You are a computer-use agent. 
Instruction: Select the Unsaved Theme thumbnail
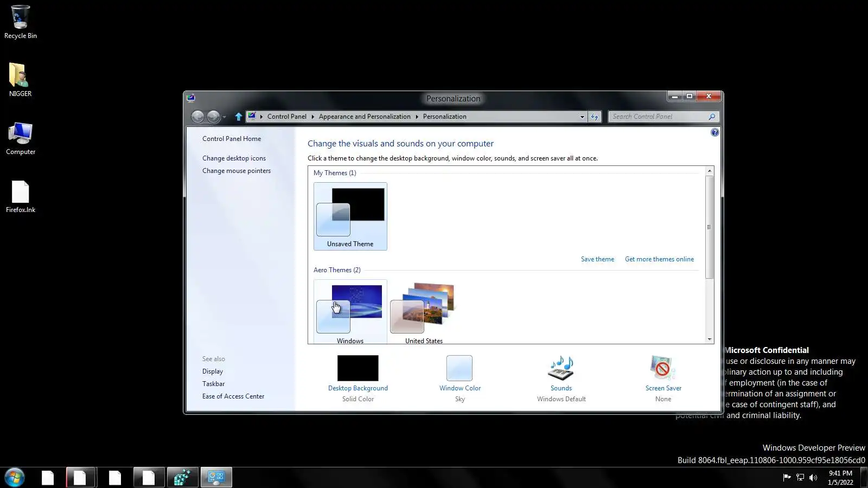[350, 216]
